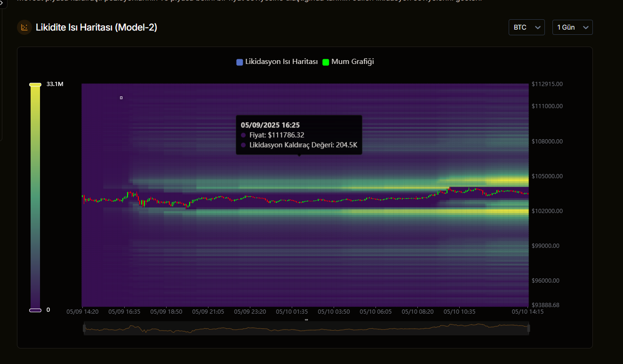The width and height of the screenshot is (623, 364).
Task: Click the 05/10 10:35 time axis label
Action: (460, 311)
